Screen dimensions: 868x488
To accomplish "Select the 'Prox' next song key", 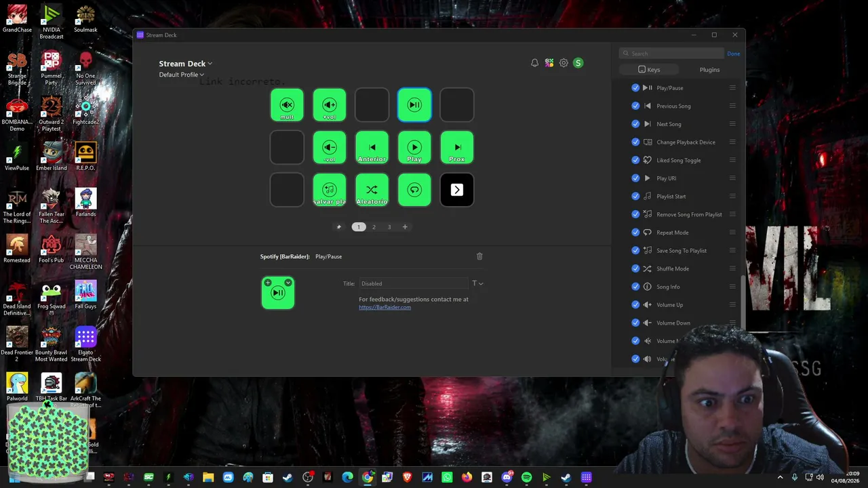I will click(457, 148).
